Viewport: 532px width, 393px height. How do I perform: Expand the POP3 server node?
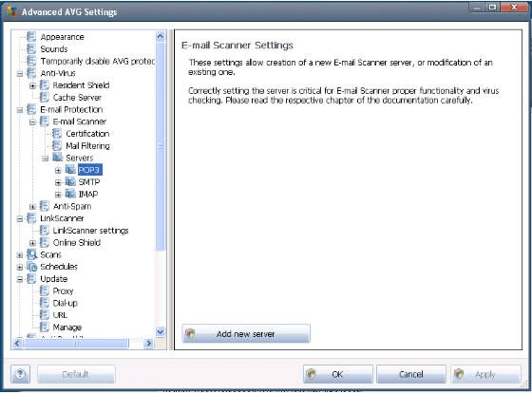pos(58,171)
